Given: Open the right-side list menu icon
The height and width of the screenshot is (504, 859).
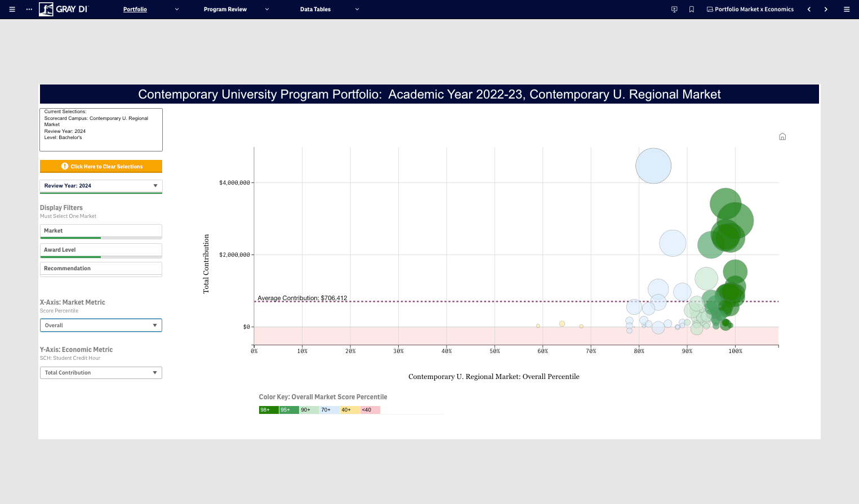Looking at the screenshot, I should pos(847,10).
